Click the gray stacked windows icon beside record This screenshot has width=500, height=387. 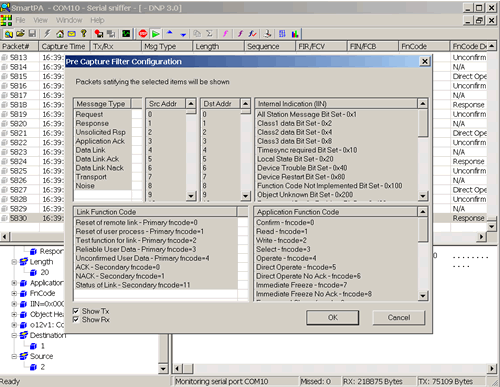point(111,34)
